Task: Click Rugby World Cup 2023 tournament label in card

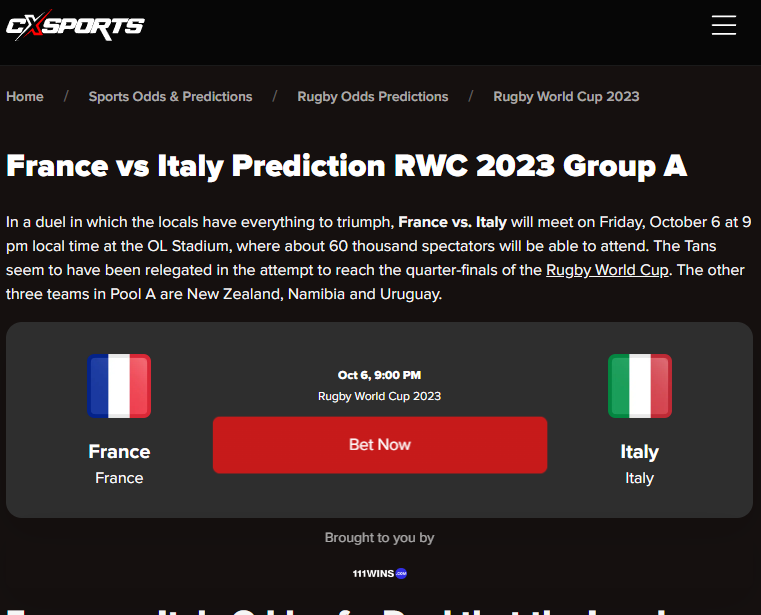Action: coord(380,396)
